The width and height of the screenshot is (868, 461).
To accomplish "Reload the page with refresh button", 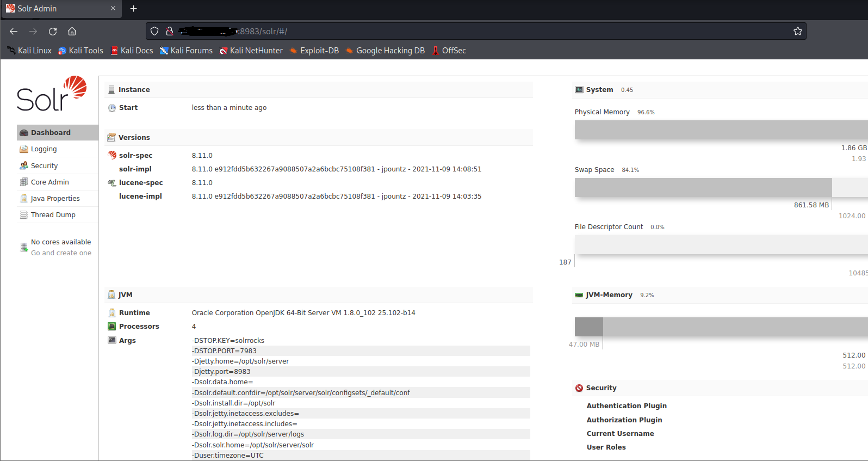I will tap(53, 32).
